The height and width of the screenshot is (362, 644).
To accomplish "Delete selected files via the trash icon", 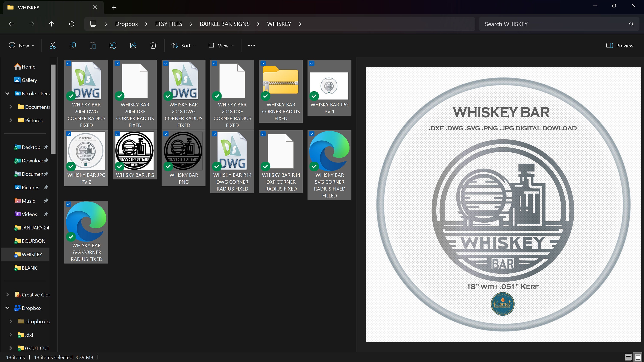I will pyautogui.click(x=153, y=45).
